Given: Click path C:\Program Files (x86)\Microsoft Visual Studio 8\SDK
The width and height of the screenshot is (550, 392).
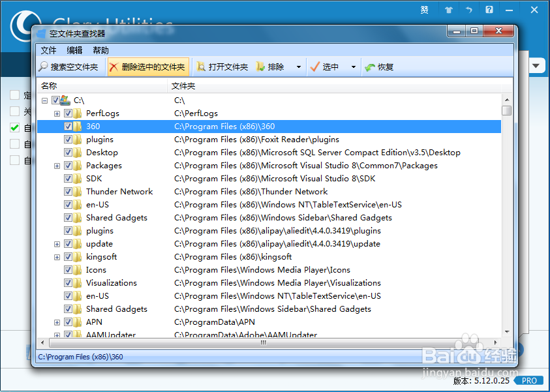Looking at the screenshot, I should point(275,179).
